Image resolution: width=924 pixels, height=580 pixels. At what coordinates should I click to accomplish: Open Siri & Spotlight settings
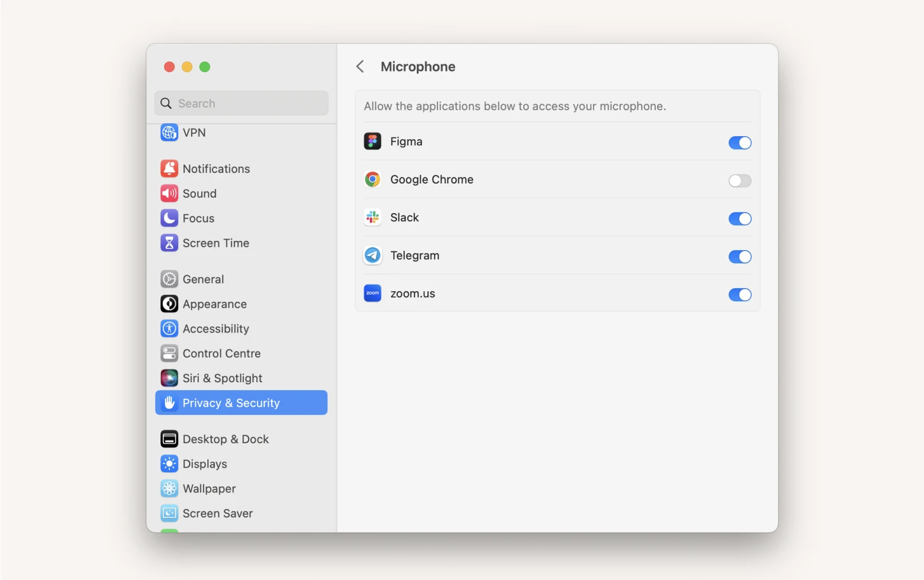pyautogui.click(x=242, y=378)
